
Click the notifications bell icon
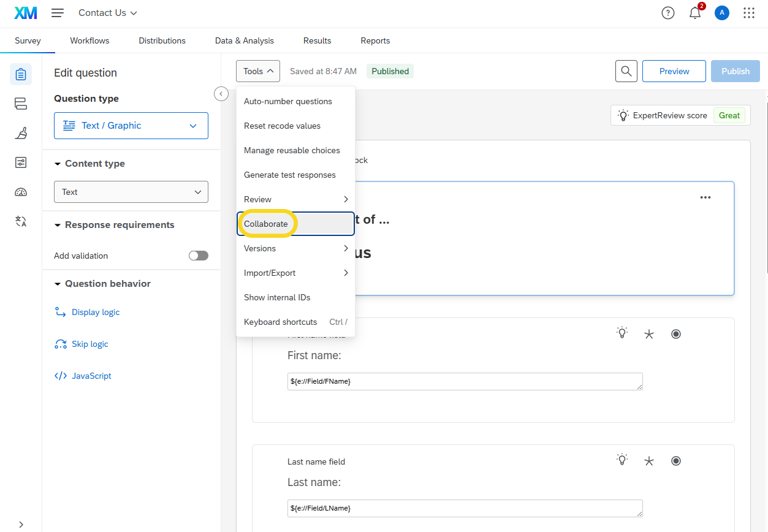coord(695,13)
